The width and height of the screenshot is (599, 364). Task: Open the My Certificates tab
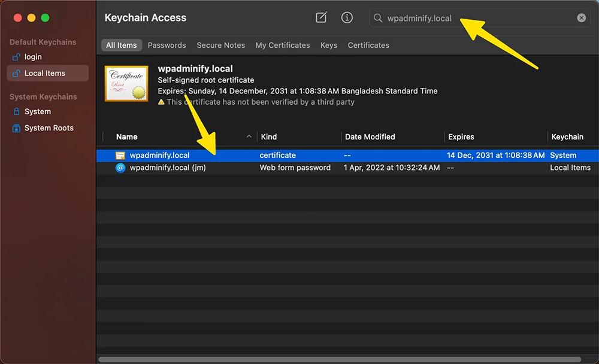tap(283, 45)
